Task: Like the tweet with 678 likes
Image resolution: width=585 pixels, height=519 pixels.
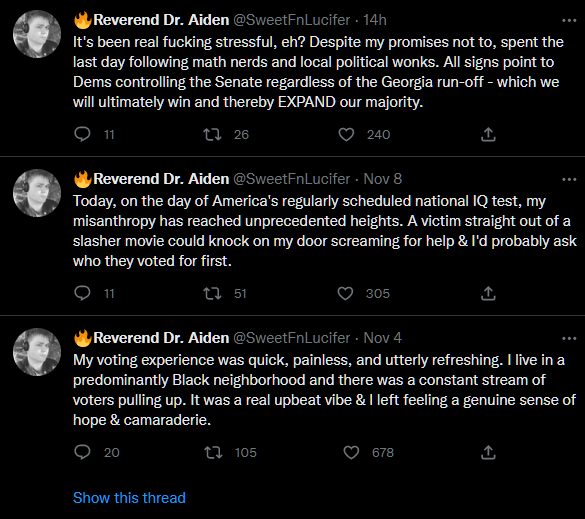Action: 351,452
